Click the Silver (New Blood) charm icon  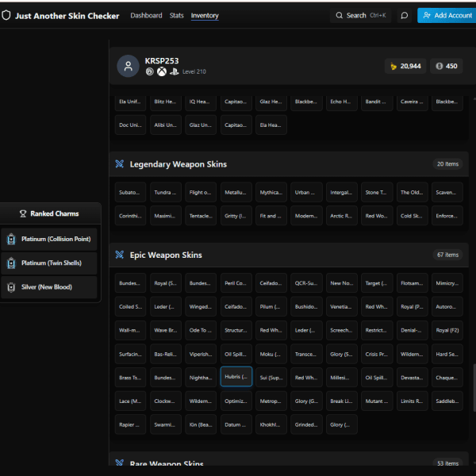[x=11, y=287]
